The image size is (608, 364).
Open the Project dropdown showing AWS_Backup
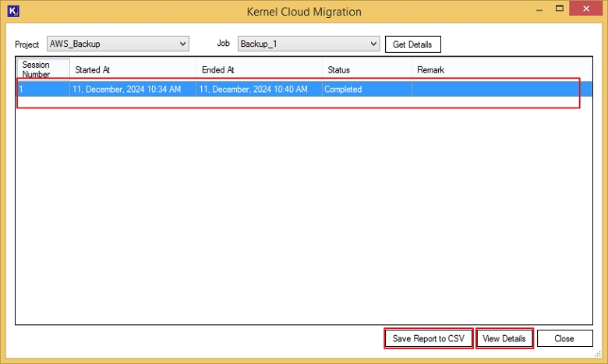click(x=118, y=44)
